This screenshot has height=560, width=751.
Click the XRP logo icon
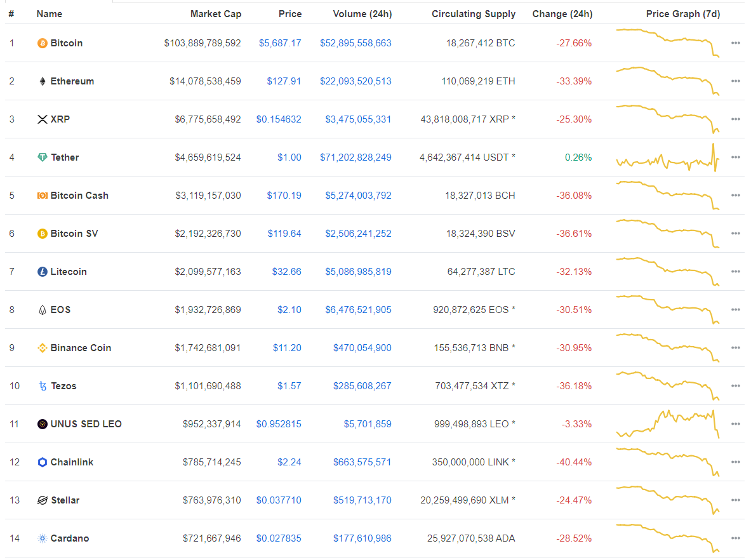(x=43, y=119)
